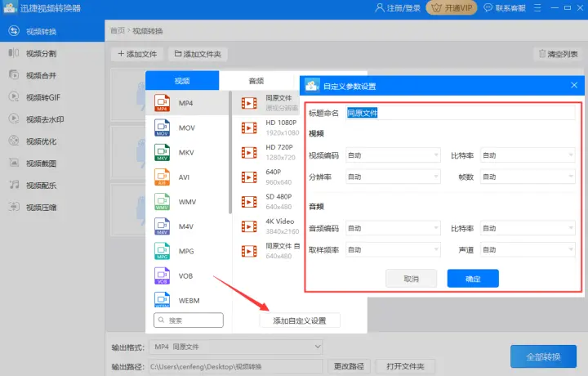The height and width of the screenshot is (376, 588).
Task: Select the VOB format icon
Action: tap(162, 275)
